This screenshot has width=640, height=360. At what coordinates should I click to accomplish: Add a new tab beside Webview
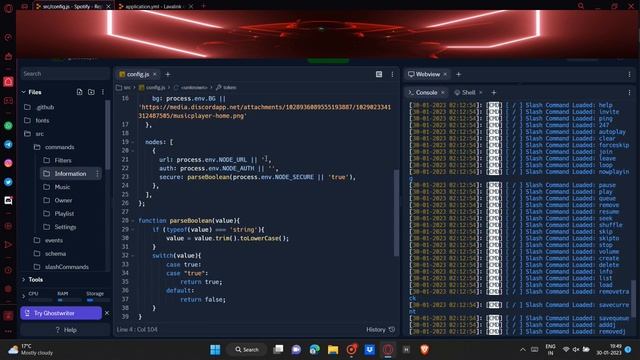coord(458,74)
